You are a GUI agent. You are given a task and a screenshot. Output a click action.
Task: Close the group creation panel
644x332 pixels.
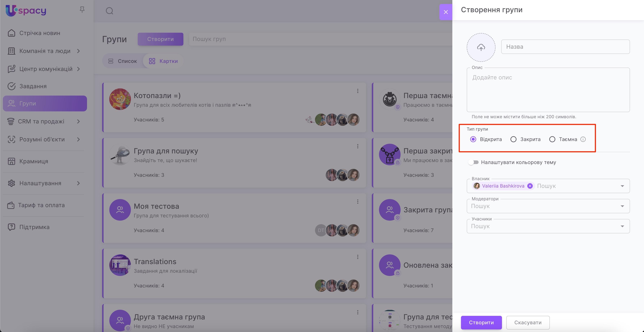(x=446, y=12)
